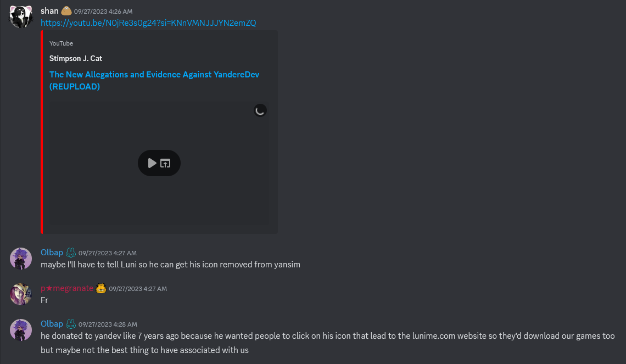The image size is (626, 364).
Task: Click the bunny icon on Olbap's 4:28 message
Action: (x=71, y=324)
